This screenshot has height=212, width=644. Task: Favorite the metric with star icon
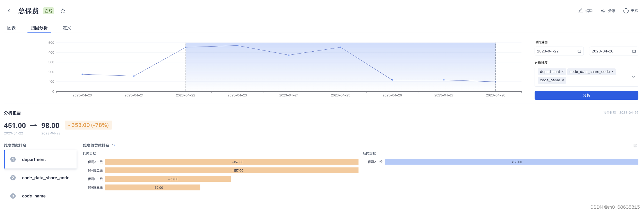click(x=63, y=11)
